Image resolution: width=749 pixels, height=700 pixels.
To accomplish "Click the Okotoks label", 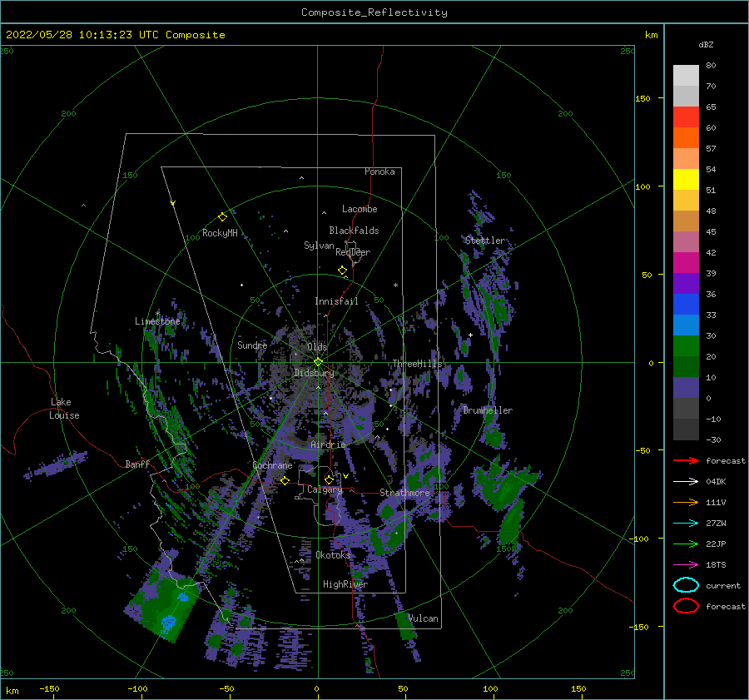I will pyautogui.click(x=333, y=555).
